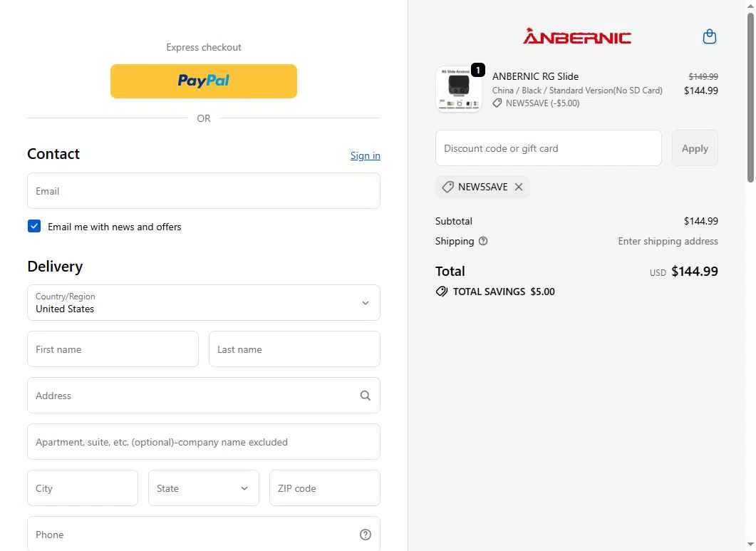Focus the City field
Screen dimensions: 756x551
point(83,488)
